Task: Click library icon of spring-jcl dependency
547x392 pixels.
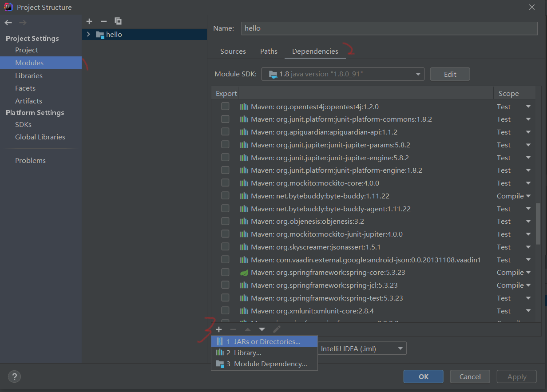Action: (244, 285)
